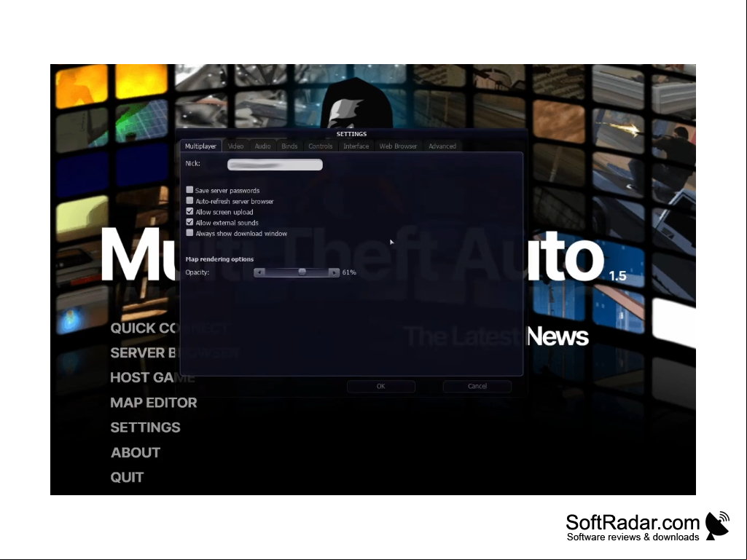The height and width of the screenshot is (560, 747).
Task: Go to the Advanced settings tab
Action: (442, 146)
